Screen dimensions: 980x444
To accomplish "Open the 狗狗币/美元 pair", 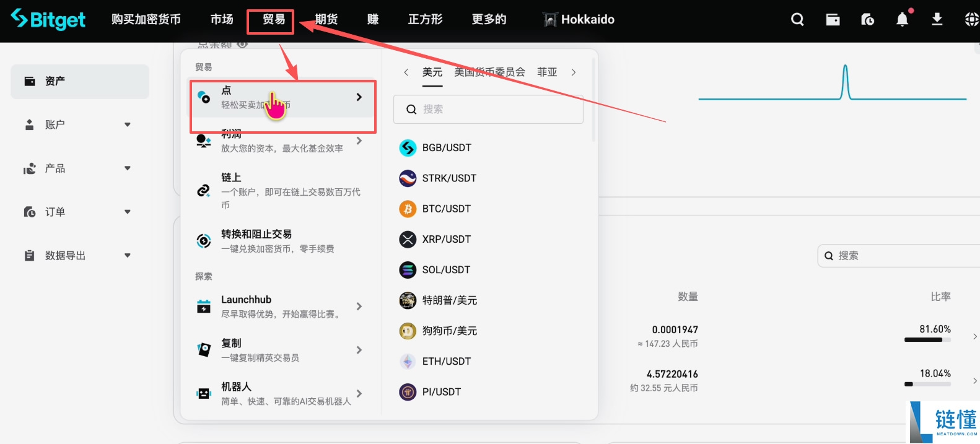I will coord(450,331).
